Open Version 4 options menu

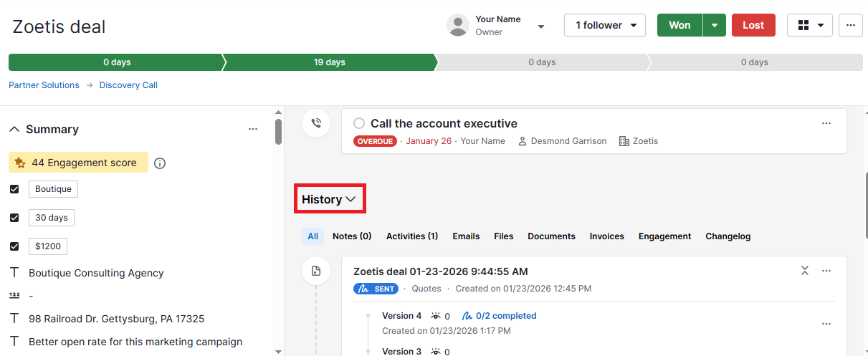[x=826, y=324]
